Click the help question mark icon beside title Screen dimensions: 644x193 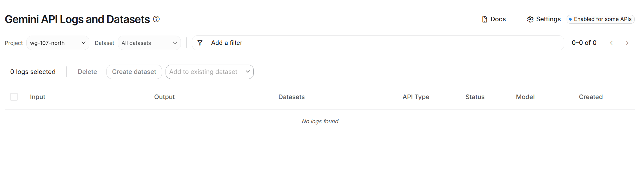click(156, 19)
